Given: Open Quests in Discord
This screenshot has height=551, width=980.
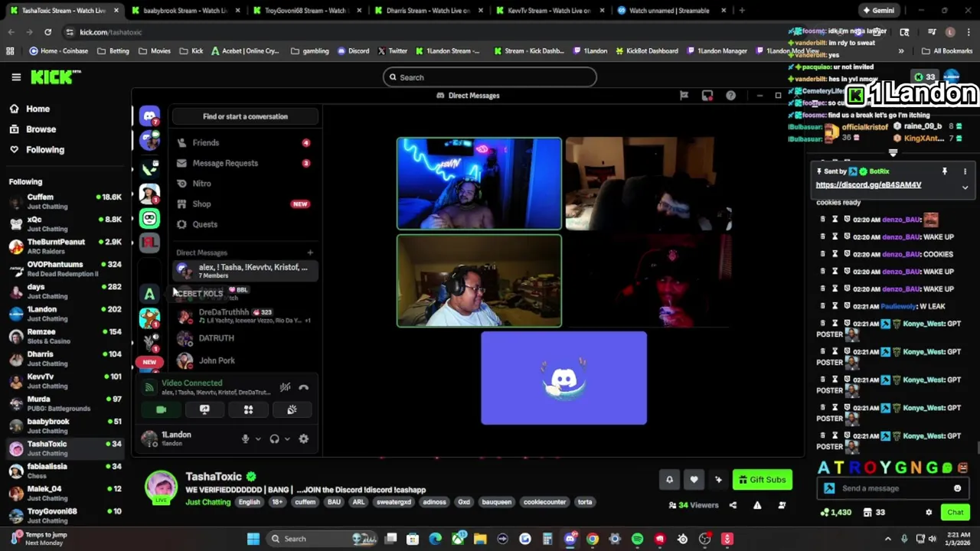Looking at the screenshot, I should click(245, 224).
